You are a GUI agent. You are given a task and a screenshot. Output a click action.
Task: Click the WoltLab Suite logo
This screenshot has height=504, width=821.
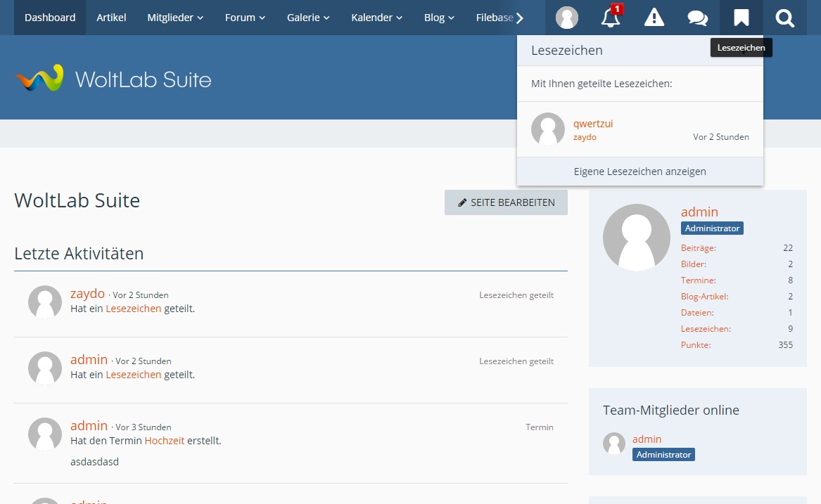[113, 79]
